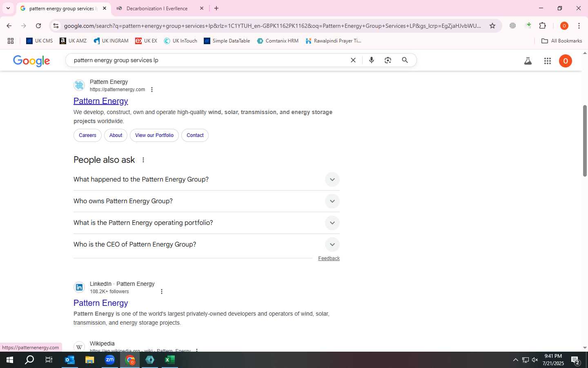Open the 9:41 PM clock in system tray
This screenshot has height=368, width=588.
[x=553, y=360]
